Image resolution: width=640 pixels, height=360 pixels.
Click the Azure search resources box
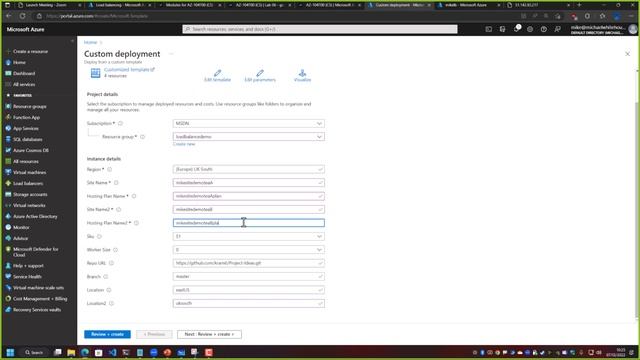(x=320, y=29)
